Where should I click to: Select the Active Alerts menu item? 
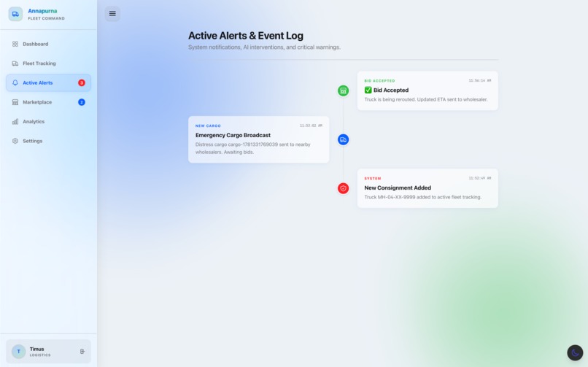click(x=48, y=83)
